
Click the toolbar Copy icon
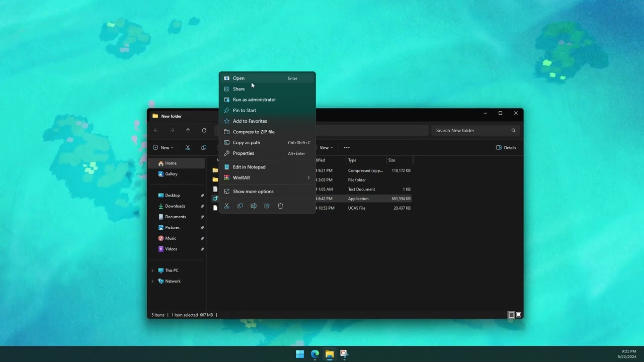click(x=204, y=148)
